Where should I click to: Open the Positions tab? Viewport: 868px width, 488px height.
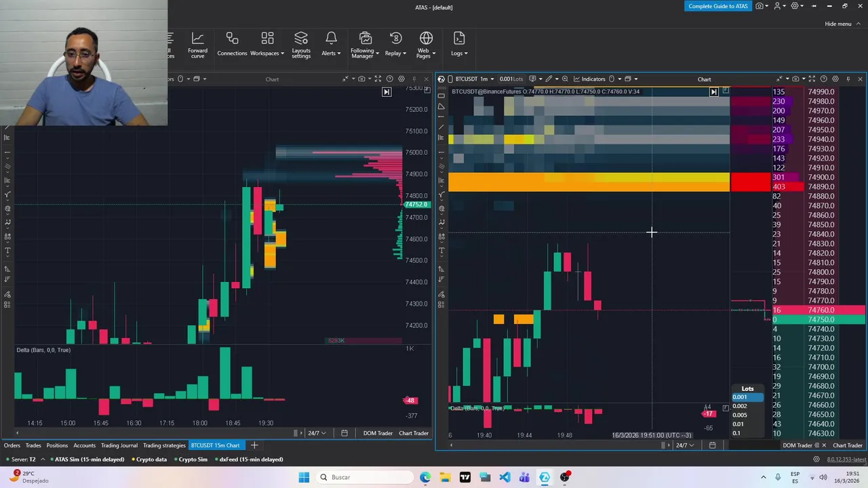57,445
